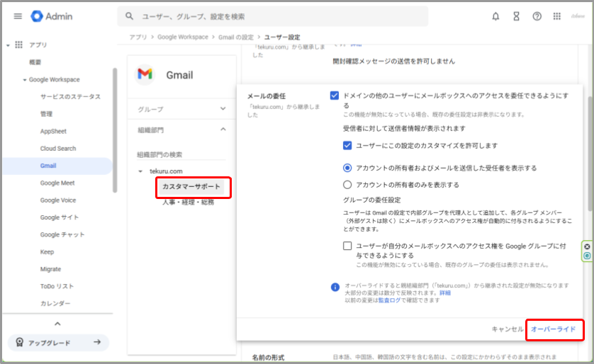Open the help question mark icon
The width and height of the screenshot is (594, 364).
tap(537, 16)
